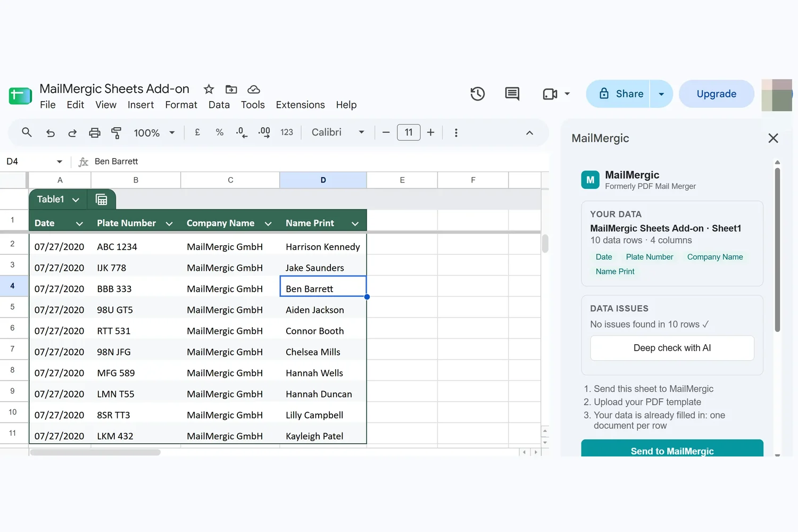Star the MailMergic Sheets Add-on document

point(209,89)
